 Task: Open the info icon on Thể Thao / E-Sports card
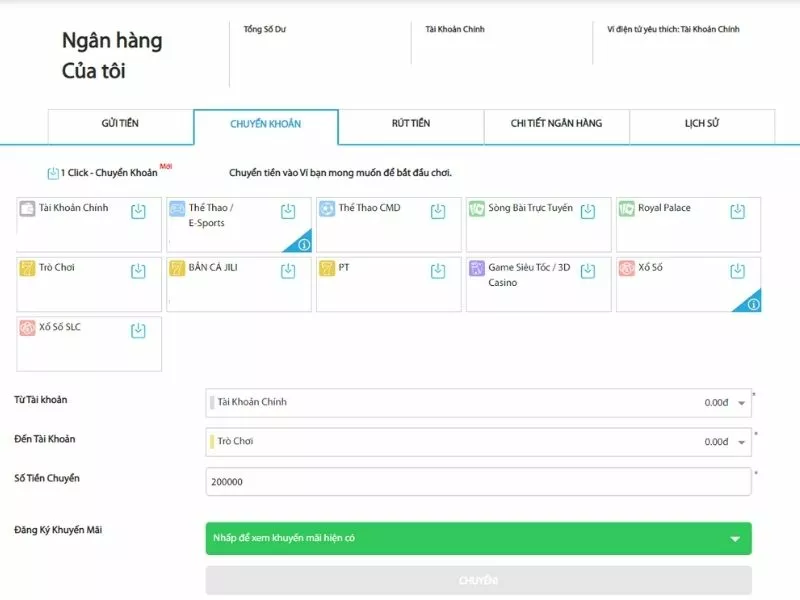click(x=304, y=244)
